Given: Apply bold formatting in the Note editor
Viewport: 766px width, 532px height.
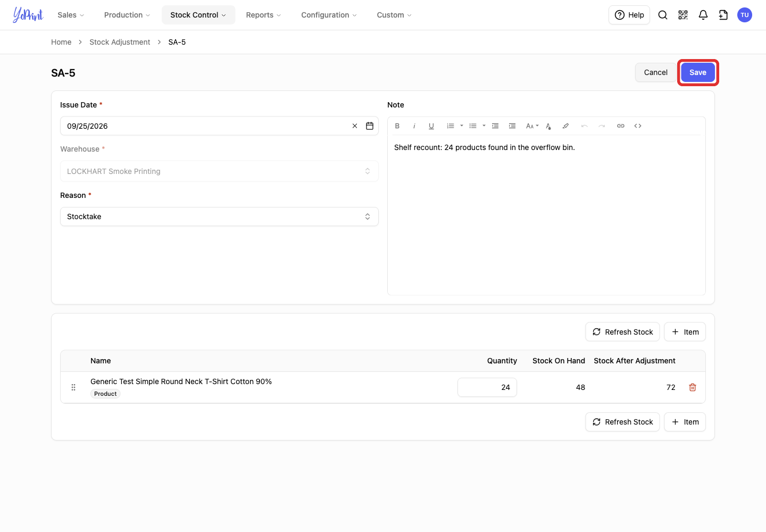Looking at the screenshot, I should tap(397, 126).
